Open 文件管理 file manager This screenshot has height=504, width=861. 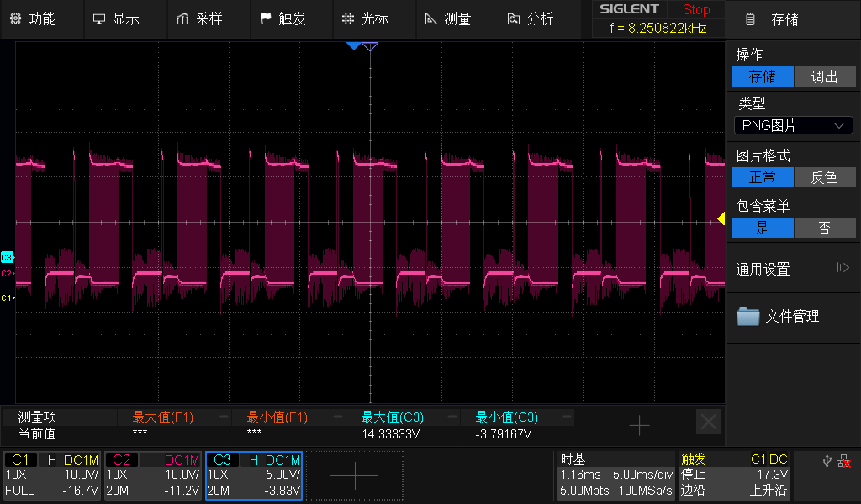793,317
